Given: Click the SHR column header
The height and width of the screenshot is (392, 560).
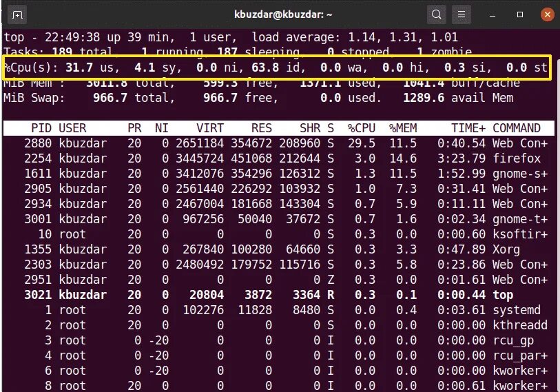Looking at the screenshot, I should (310, 128).
